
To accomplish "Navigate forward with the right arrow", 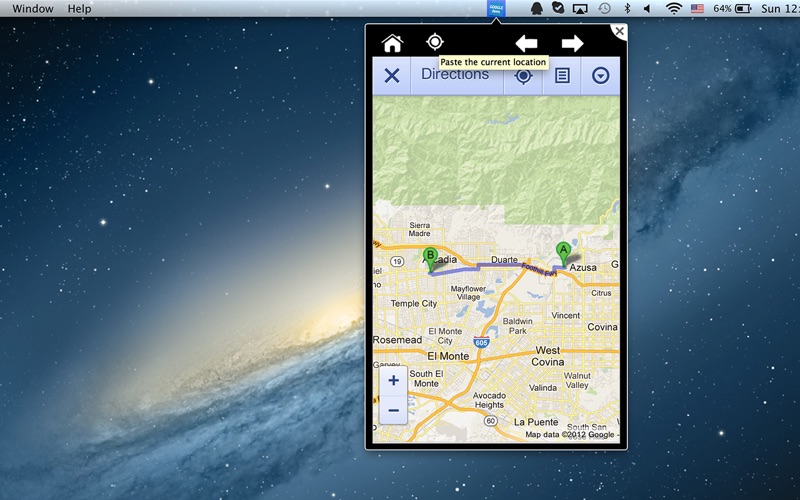I will click(572, 43).
